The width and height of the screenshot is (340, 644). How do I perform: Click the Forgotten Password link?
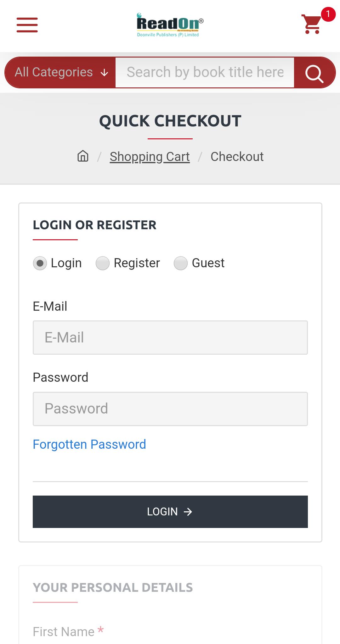tap(89, 444)
